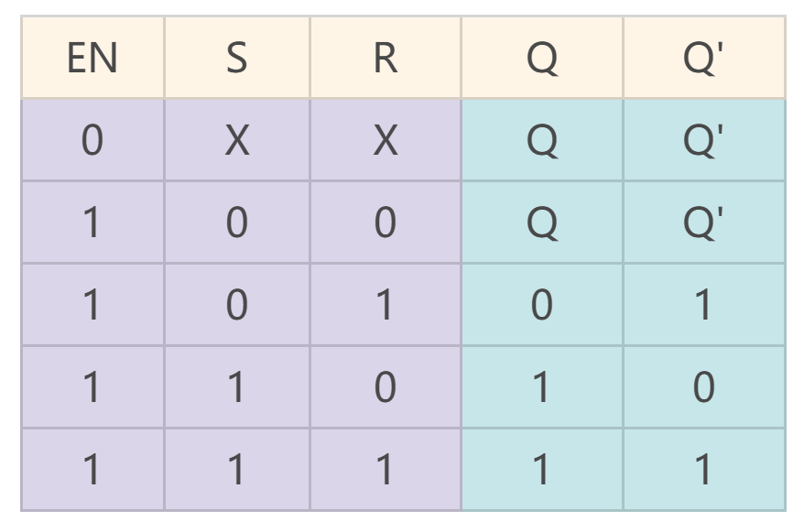Click EN value 0 in first data row
Screen dimensions: 804x532
[92, 140]
